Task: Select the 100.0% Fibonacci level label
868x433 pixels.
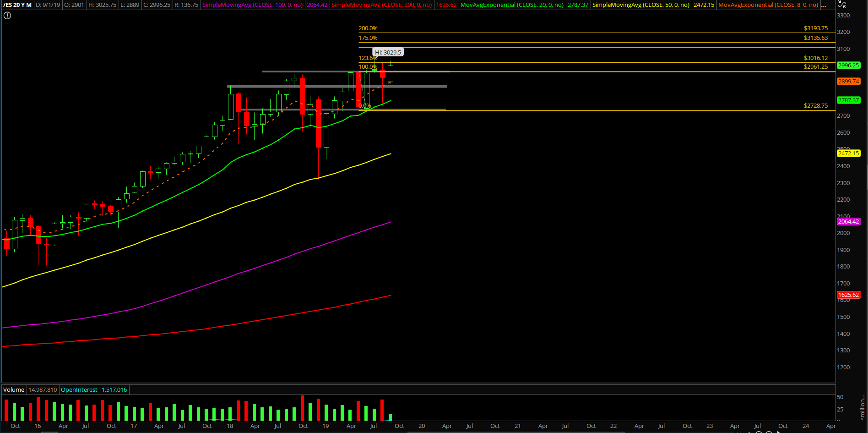Action: [368, 67]
